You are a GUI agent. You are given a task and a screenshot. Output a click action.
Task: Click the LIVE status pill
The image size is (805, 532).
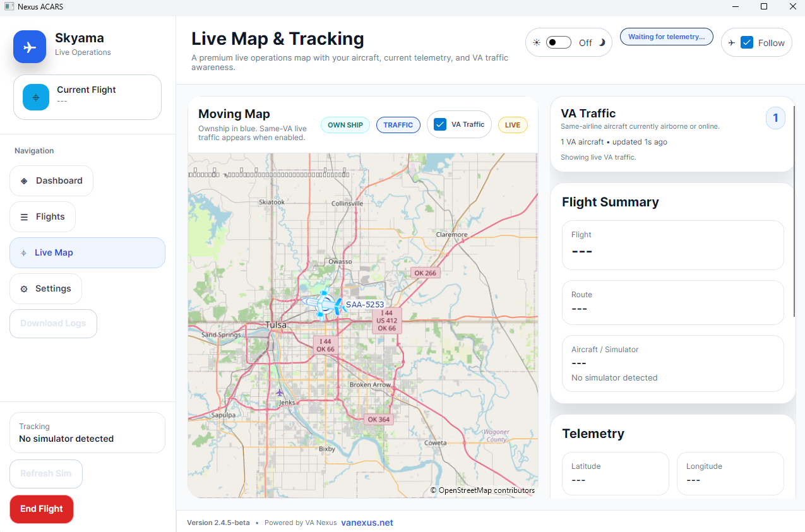click(513, 125)
